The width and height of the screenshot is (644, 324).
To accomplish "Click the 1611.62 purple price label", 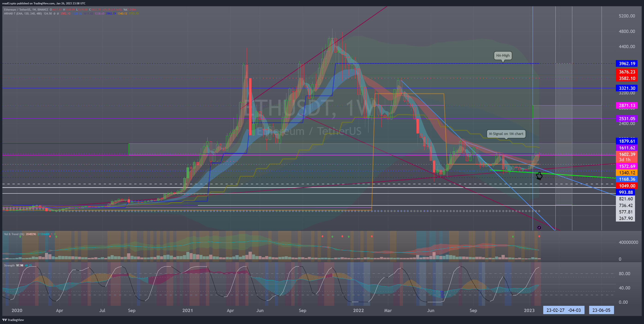I will click(626, 148).
